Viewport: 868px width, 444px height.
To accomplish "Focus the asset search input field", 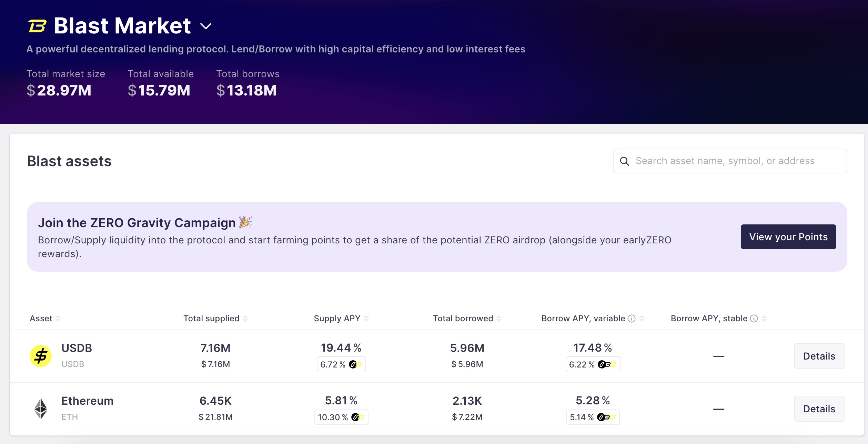I will point(730,161).
